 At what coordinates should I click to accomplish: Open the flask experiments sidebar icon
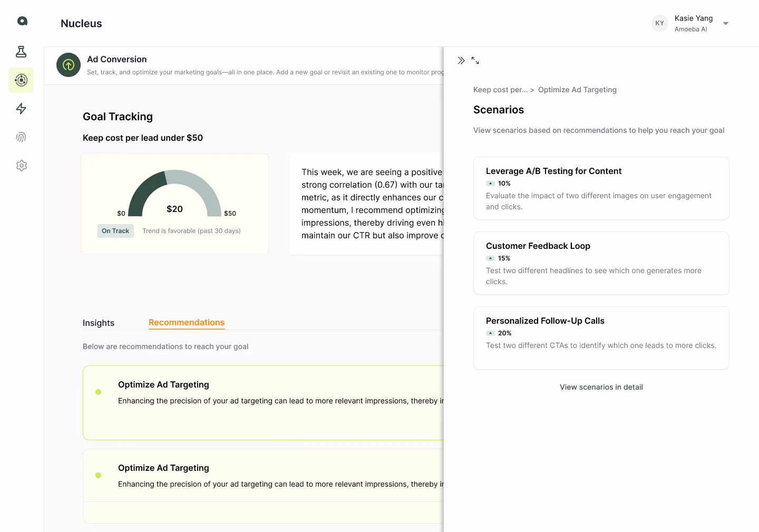point(21,52)
